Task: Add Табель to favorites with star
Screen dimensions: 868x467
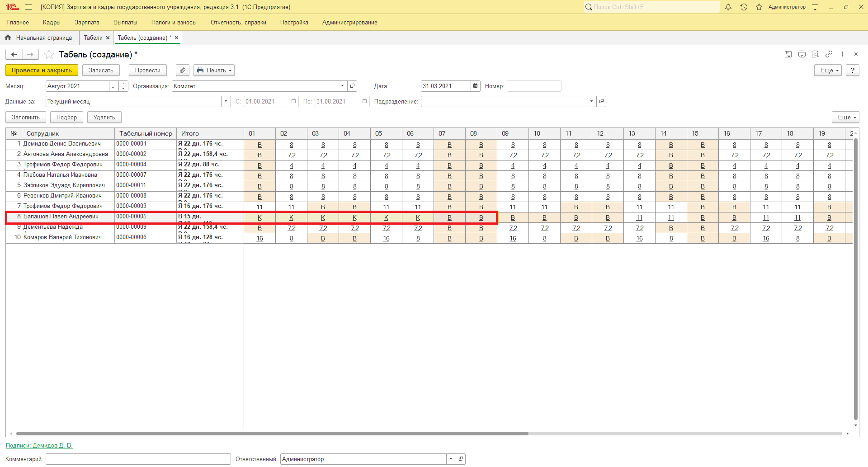Action: click(x=49, y=55)
